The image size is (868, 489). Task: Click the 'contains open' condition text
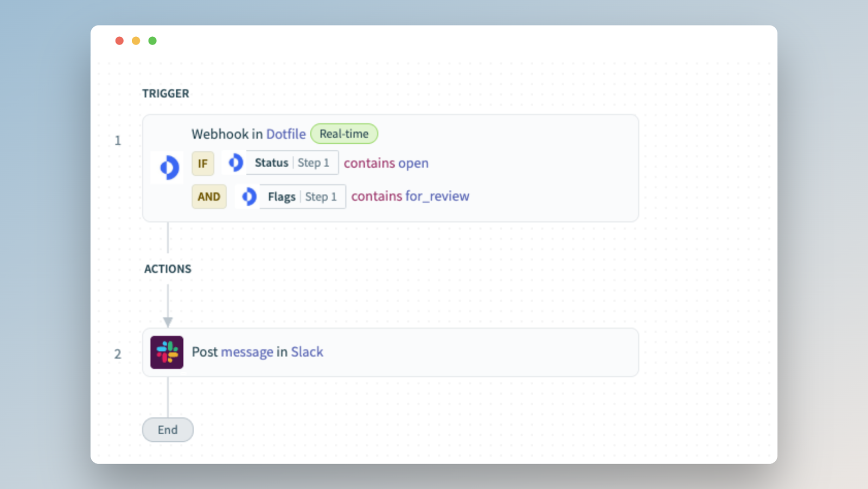pos(386,163)
